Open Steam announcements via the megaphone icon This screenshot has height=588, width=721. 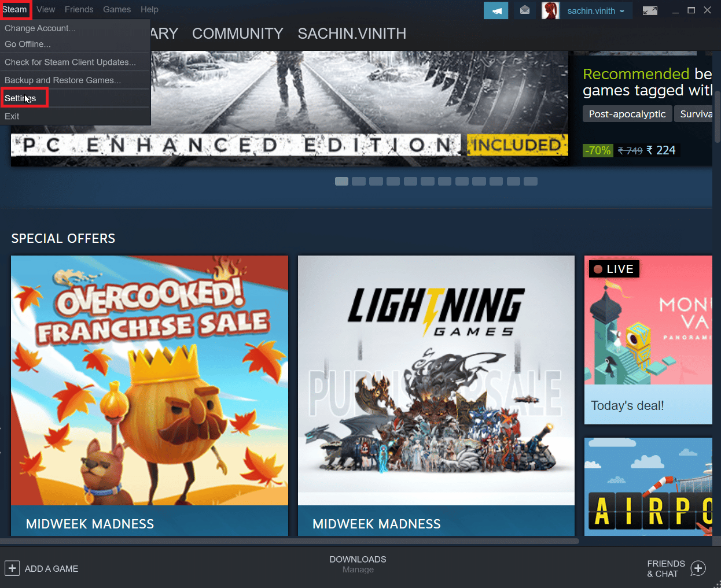click(x=495, y=10)
